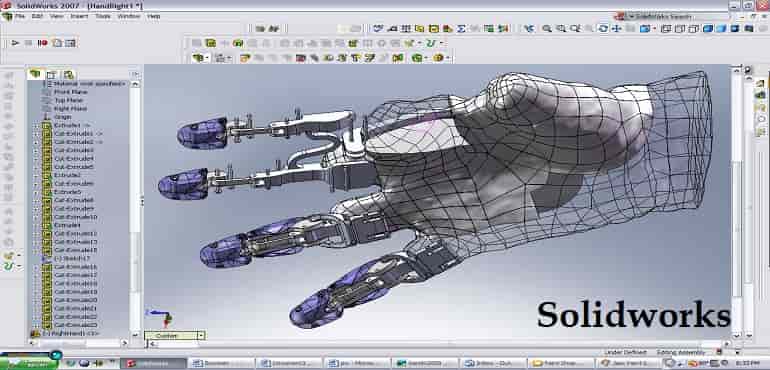This screenshot has height=370, width=770.
Task: Click the Section View icon
Action: click(749, 28)
